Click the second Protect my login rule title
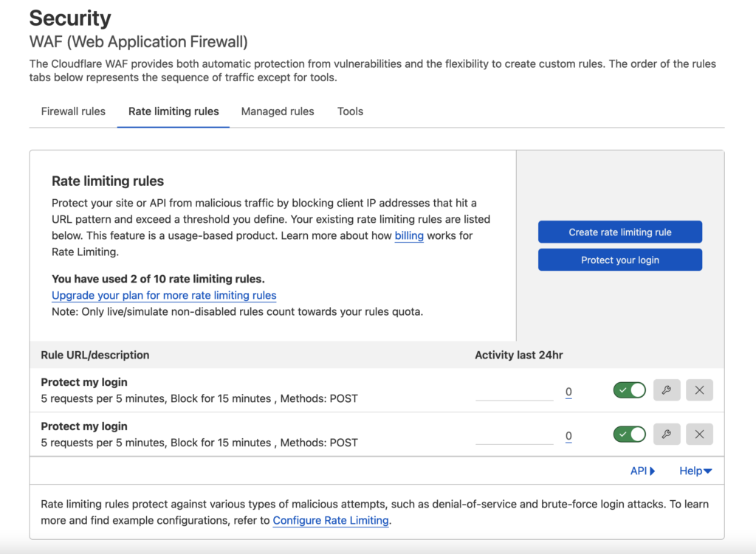This screenshot has width=756, height=554. (x=84, y=426)
